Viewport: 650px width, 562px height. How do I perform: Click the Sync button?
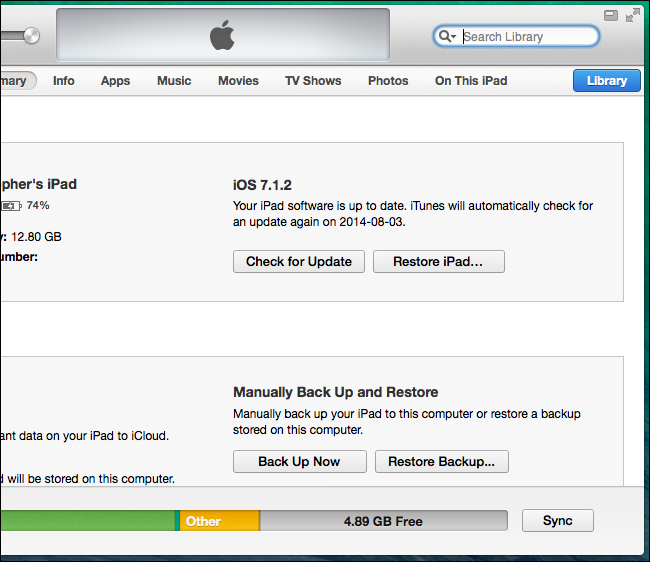[558, 521]
